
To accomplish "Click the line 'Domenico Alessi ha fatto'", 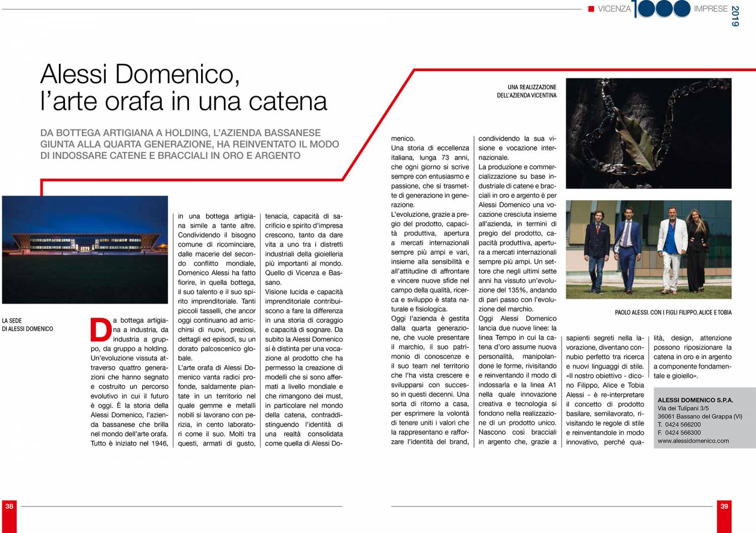I will (x=217, y=273).
